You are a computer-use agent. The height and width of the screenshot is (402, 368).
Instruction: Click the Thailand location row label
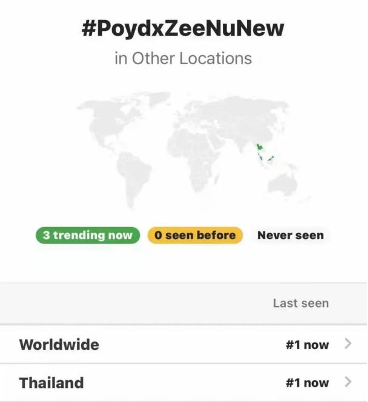(51, 383)
